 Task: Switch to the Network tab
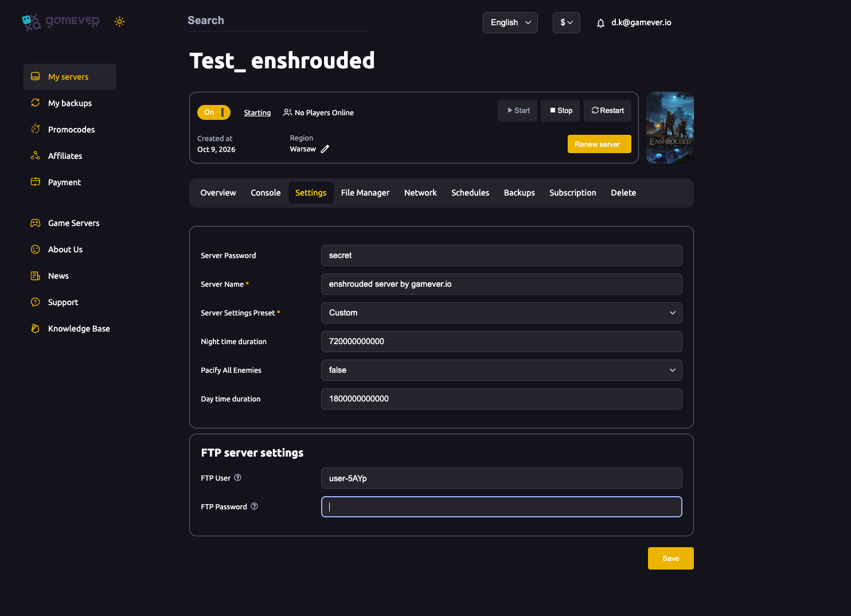(x=420, y=193)
